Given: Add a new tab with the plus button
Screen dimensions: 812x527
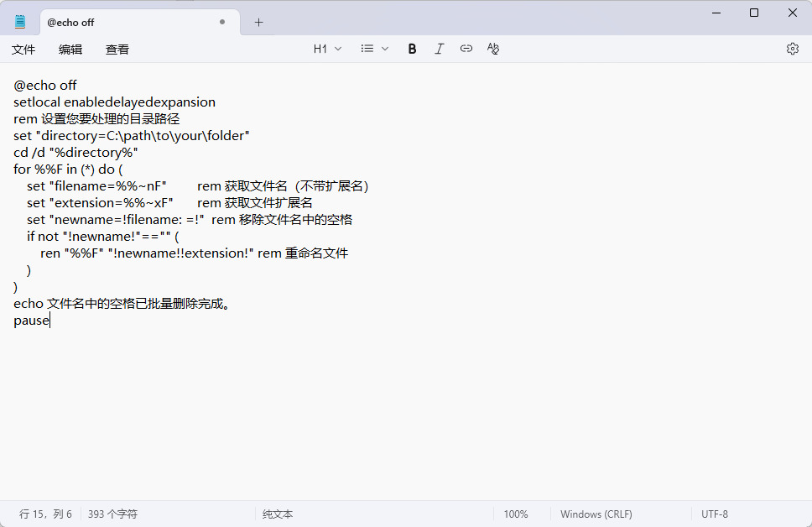Looking at the screenshot, I should pos(258,23).
